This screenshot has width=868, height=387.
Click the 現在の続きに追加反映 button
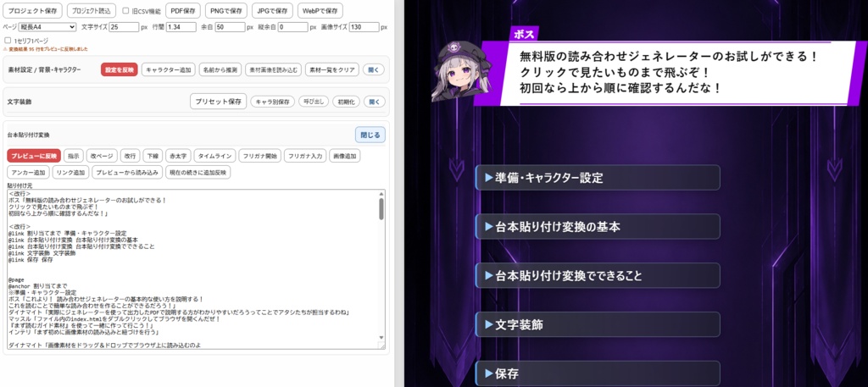pyautogui.click(x=198, y=173)
